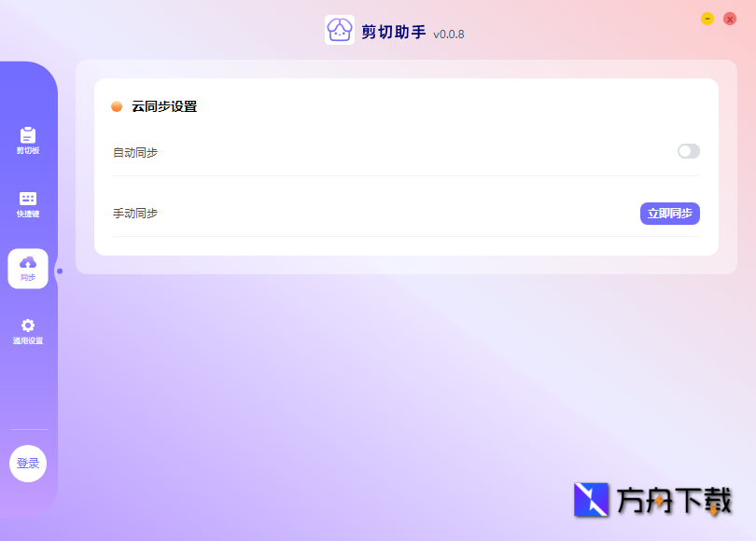
Task: Enable the 自动同步 toggle switch
Action: (688, 151)
